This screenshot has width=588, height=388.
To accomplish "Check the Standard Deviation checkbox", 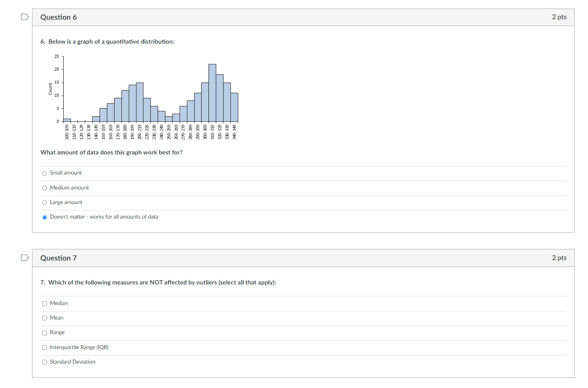I will coord(44,362).
